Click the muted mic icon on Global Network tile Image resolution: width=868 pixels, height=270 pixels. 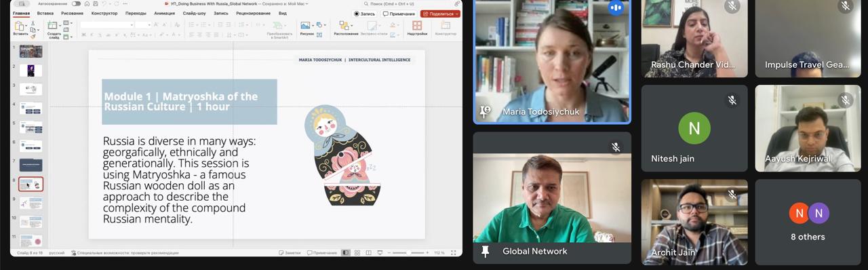616,147
